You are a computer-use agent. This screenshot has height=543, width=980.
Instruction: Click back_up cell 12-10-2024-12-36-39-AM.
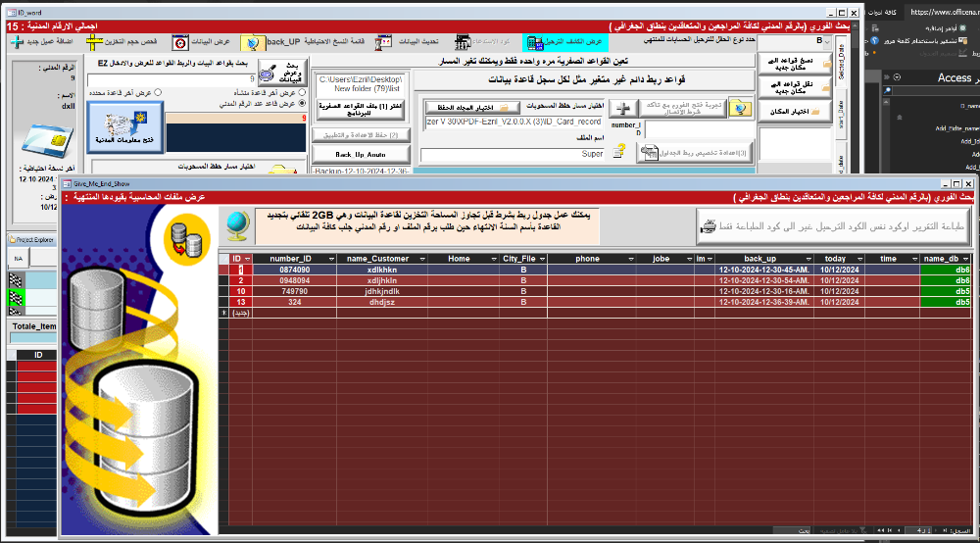tap(763, 302)
